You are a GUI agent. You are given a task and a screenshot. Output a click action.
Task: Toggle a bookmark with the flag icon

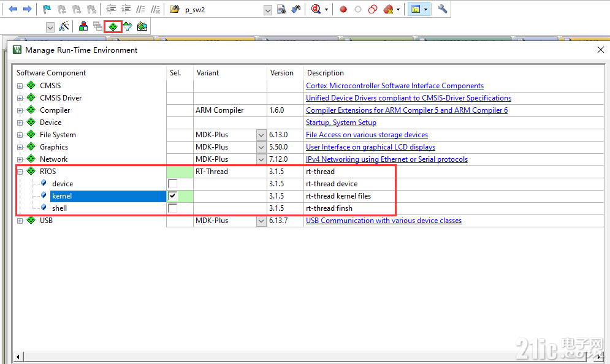tap(47, 9)
